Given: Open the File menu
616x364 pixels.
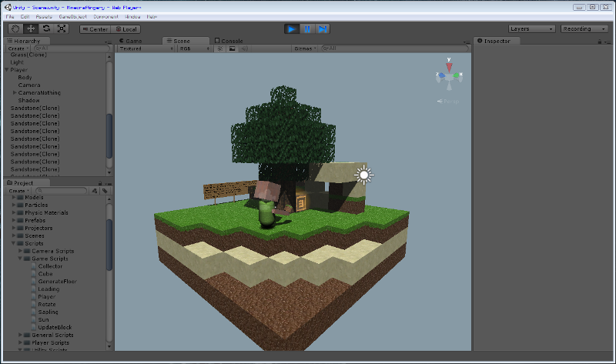Looking at the screenshot, I should click(10, 16).
